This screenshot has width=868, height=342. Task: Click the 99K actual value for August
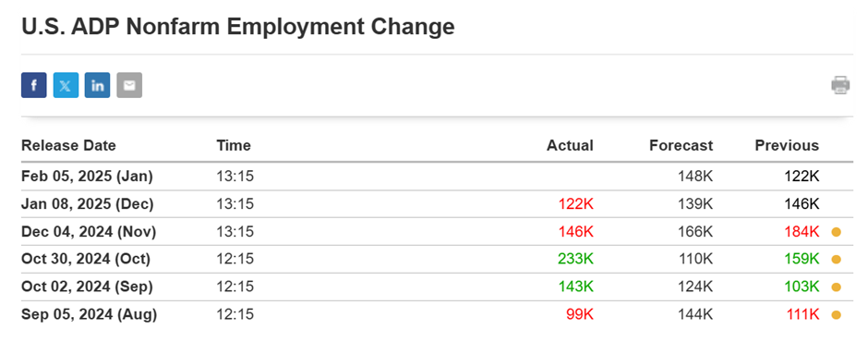coord(580,315)
